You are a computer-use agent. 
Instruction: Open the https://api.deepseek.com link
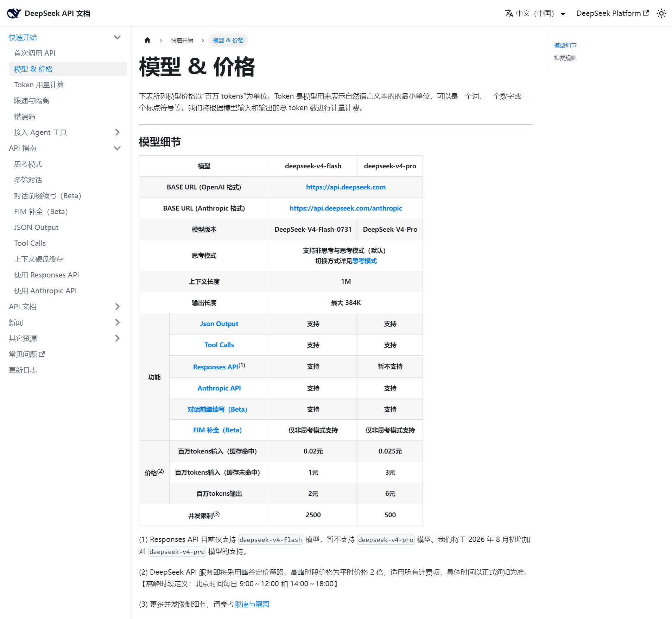pyautogui.click(x=346, y=187)
